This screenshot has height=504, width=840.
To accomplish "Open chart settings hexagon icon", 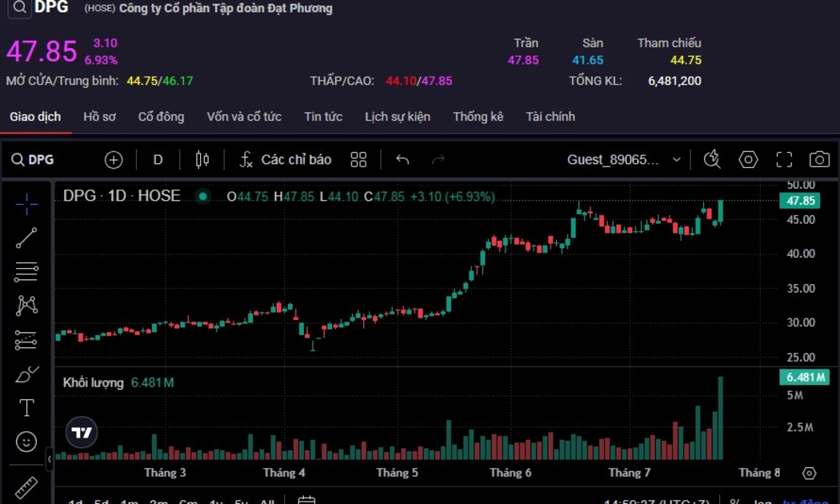I will coord(748,159).
